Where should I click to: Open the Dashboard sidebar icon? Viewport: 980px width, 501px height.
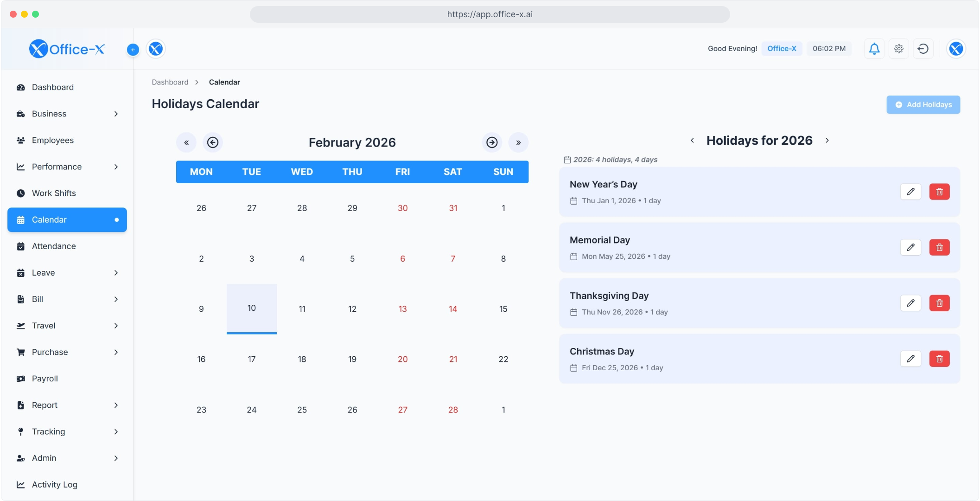(x=21, y=87)
